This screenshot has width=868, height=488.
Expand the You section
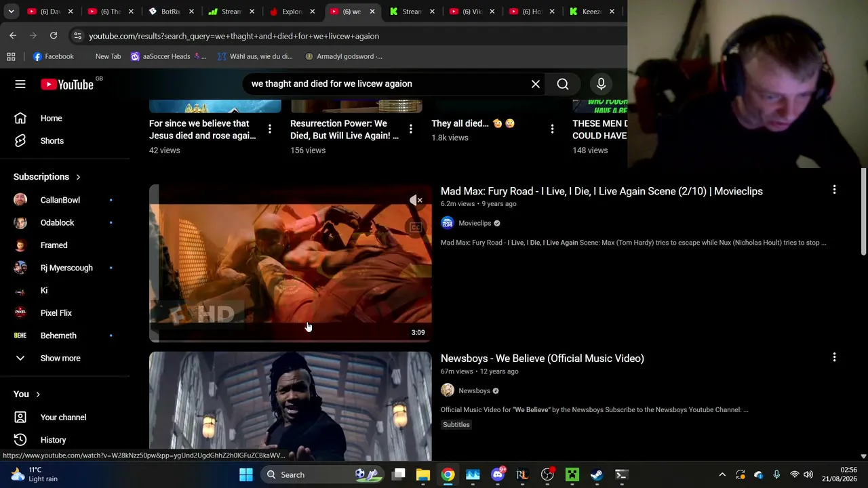tap(27, 394)
